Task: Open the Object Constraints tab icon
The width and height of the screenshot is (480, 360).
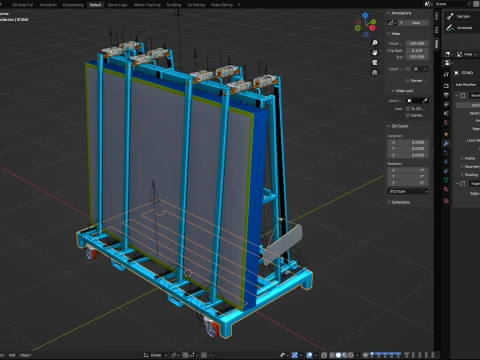Action: [x=446, y=171]
